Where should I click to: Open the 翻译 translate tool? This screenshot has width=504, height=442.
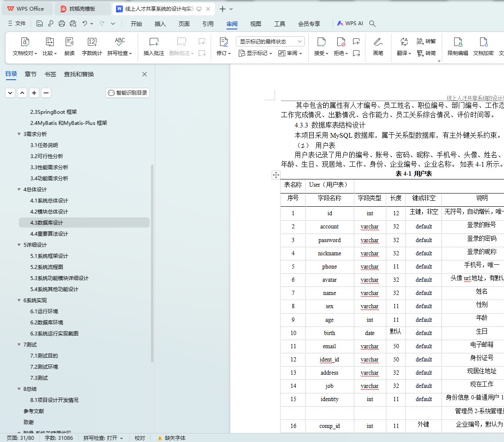(x=404, y=46)
